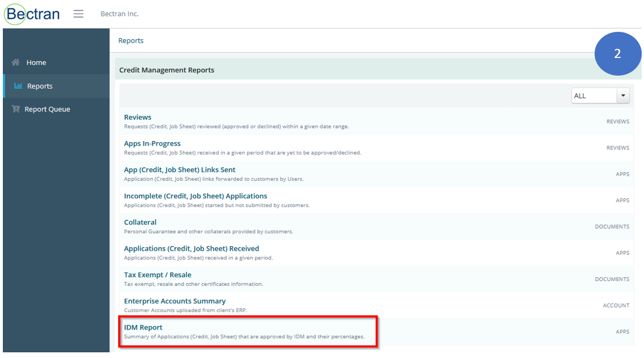This screenshot has height=358, width=644.
Task: Click APPS tag on IDM Report row
Action: pos(622,332)
